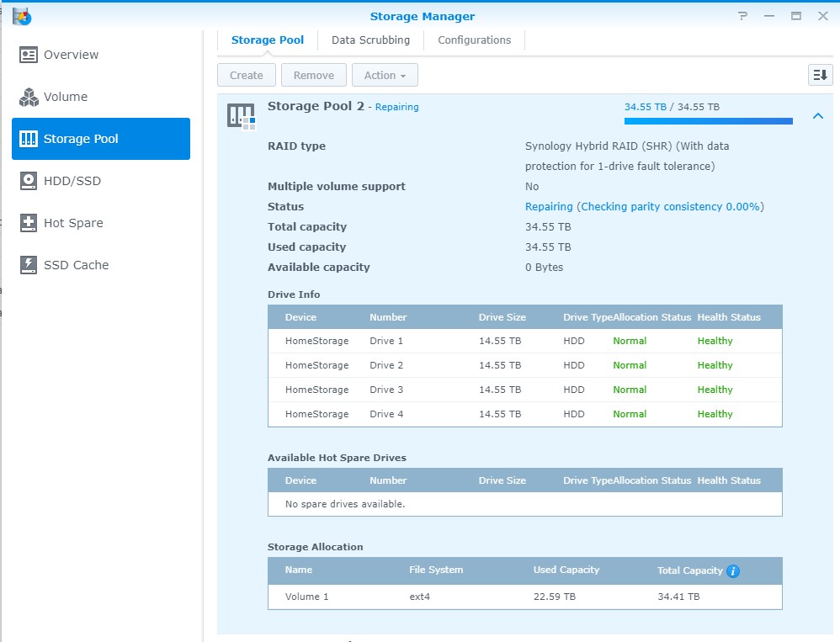Click the 22.59 TB used capacity cell
This screenshot has width=840, height=642.
(555, 597)
